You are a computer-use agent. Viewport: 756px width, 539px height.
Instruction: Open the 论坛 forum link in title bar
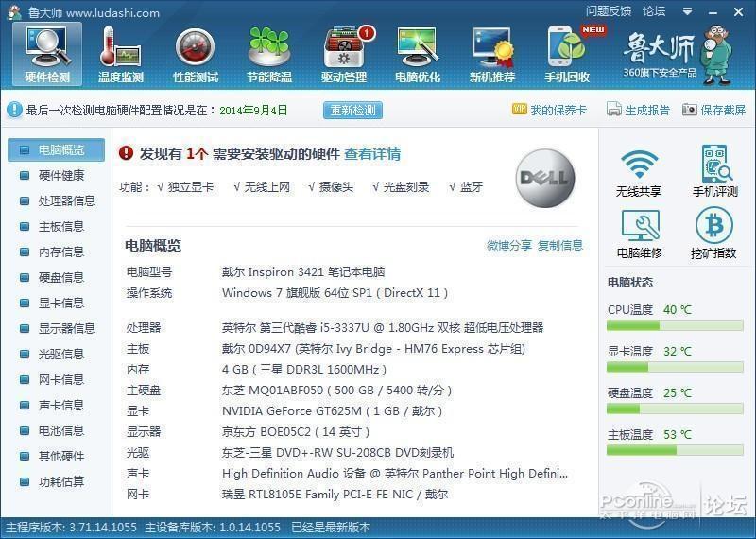[654, 11]
